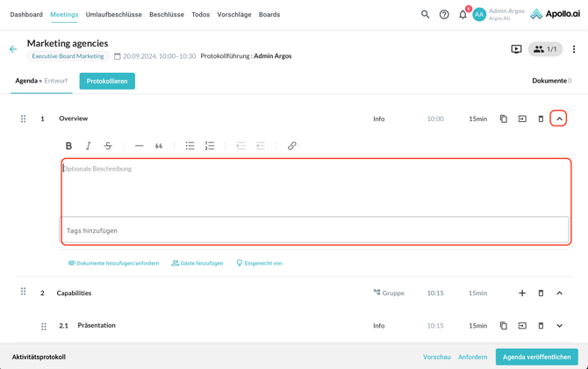Collapse the Overview agenda item
Viewport: 588px width, 369px height.
(x=559, y=119)
